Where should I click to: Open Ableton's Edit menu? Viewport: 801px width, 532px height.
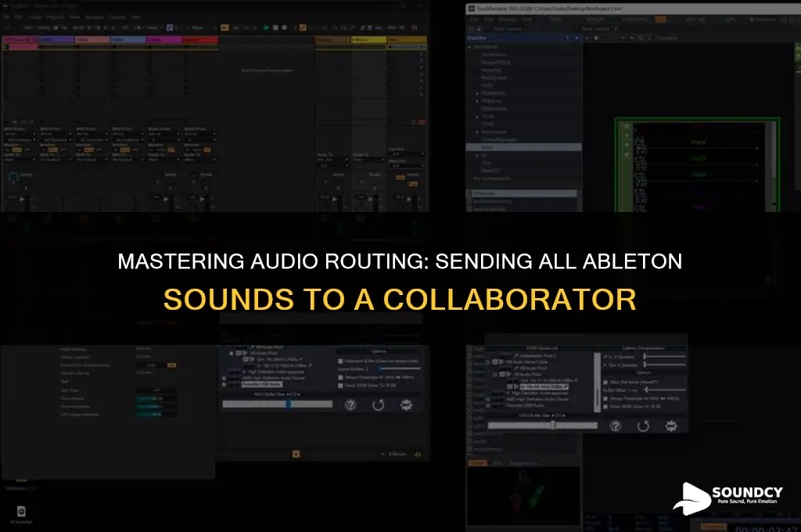pyautogui.click(x=19, y=17)
